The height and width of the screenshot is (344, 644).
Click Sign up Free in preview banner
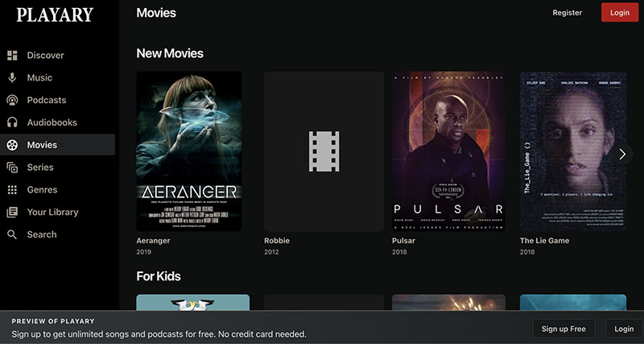[563, 329]
